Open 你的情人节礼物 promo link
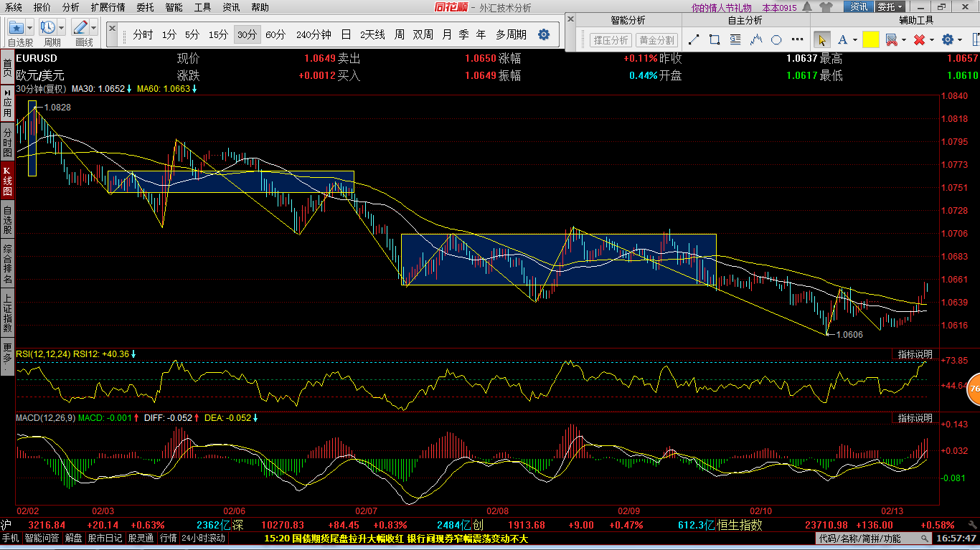 pos(721,7)
